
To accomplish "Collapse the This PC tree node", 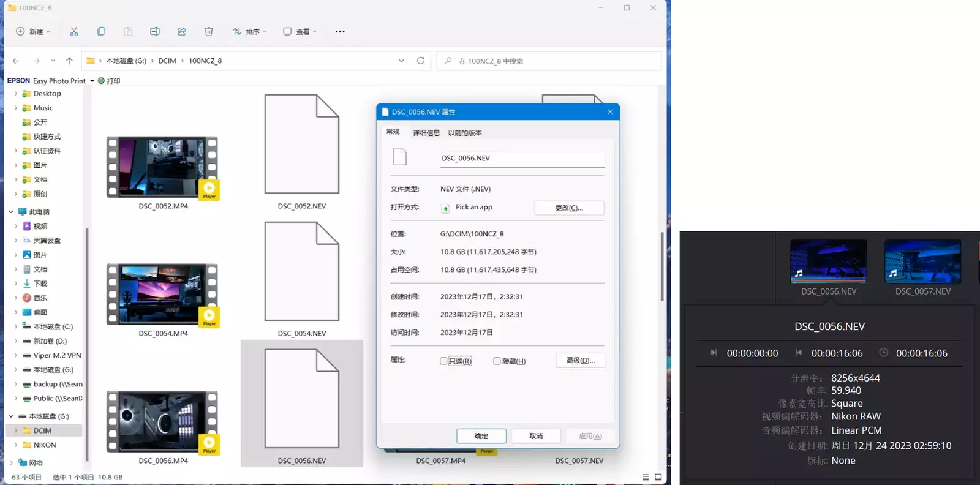I will point(11,212).
